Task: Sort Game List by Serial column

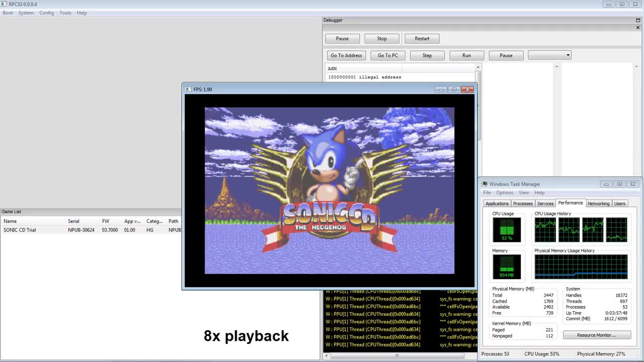Action: tap(83, 221)
